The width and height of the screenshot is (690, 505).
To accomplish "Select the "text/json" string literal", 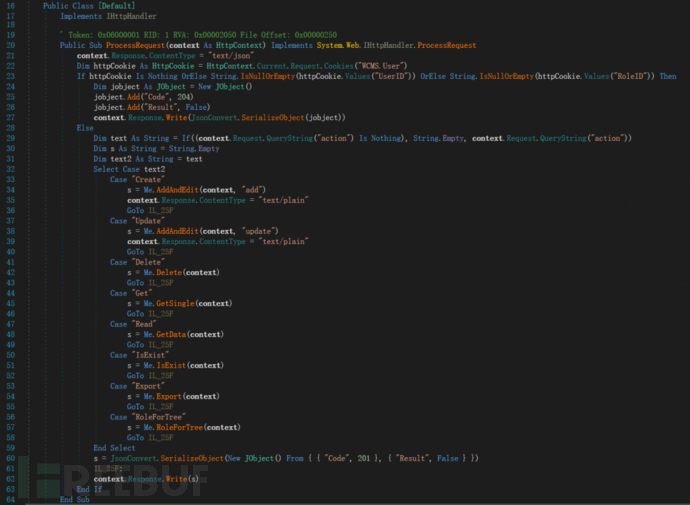I will tap(232, 56).
